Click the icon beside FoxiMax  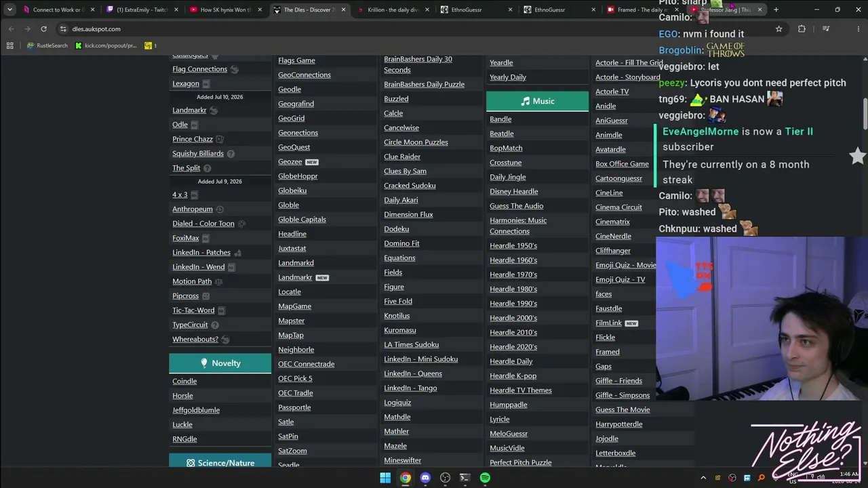205,239
